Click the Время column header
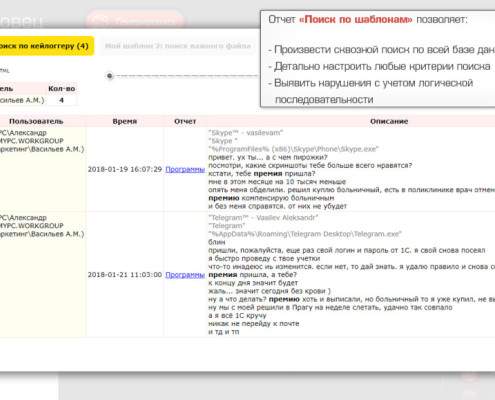The width and height of the screenshot is (495, 400). 125,121
